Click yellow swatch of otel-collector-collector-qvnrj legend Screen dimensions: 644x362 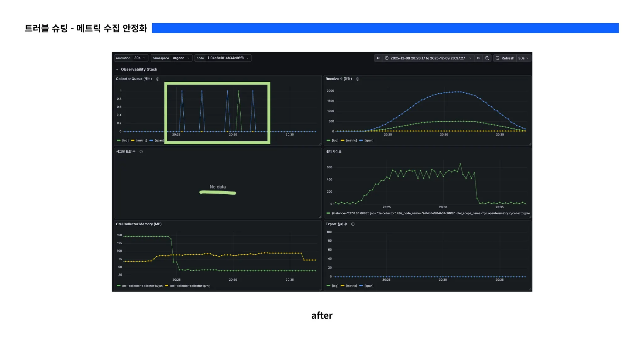pos(167,286)
